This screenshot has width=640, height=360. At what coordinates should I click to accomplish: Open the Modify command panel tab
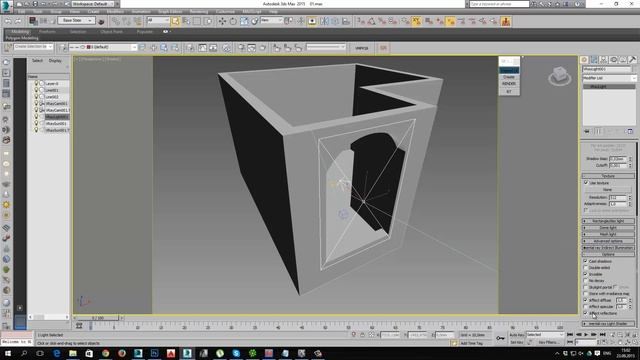point(594,60)
